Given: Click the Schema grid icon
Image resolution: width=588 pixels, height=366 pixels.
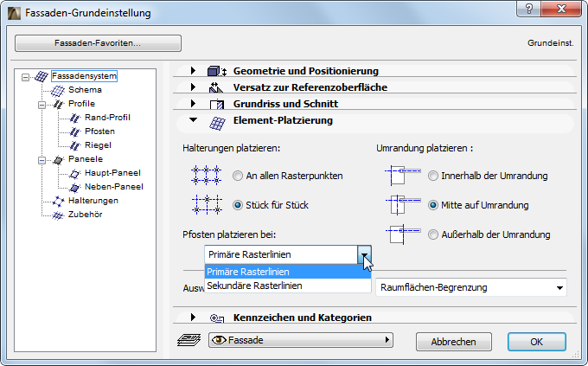Looking at the screenshot, I should click(x=58, y=90).
